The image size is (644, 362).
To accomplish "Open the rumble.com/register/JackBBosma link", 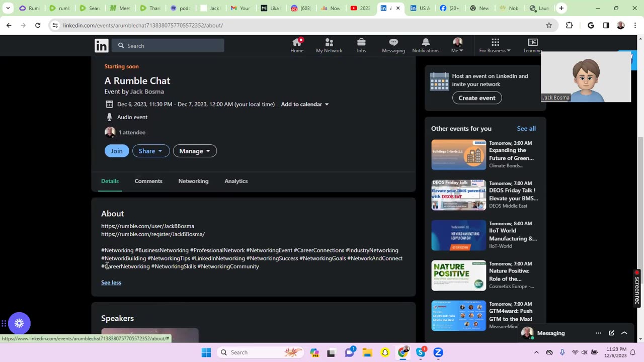I will point(153,234).
